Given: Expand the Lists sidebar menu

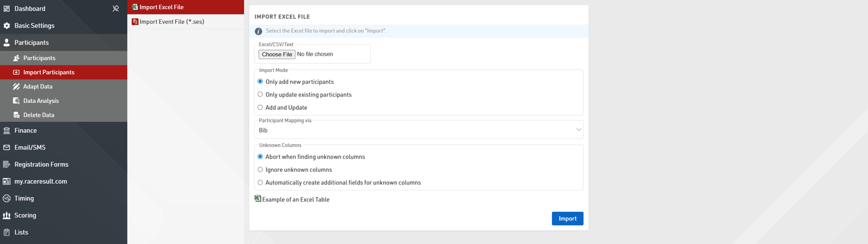Looking at the screenshot, I should coord(21,232).
